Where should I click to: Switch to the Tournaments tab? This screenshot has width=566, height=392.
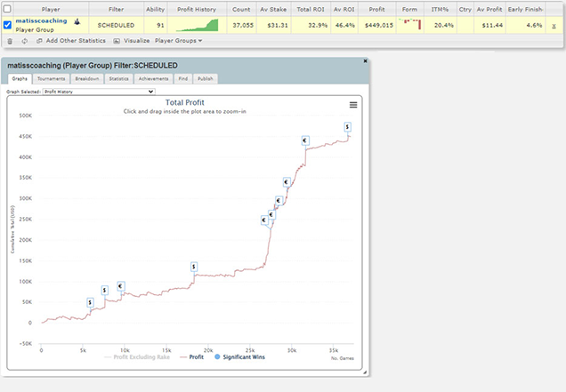(x=52, y=78)
